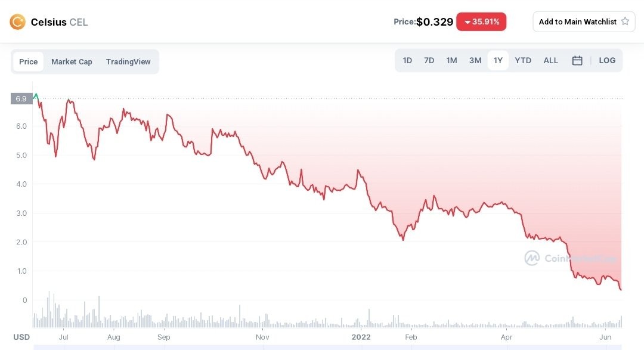Viewport: 644px width, 350px height.
Task: Click the 6.9 price label on the y-axis
Action: coord(21,98)
